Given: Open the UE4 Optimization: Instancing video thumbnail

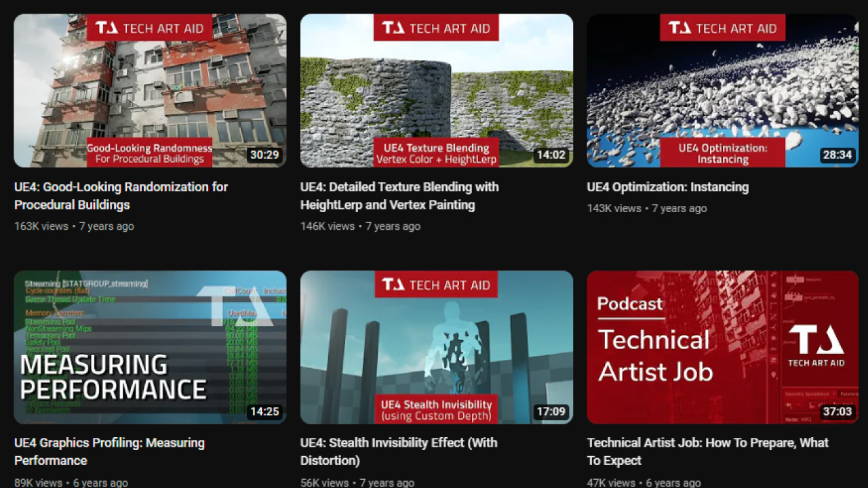Looking at the screenshot, I should (722, 91).
